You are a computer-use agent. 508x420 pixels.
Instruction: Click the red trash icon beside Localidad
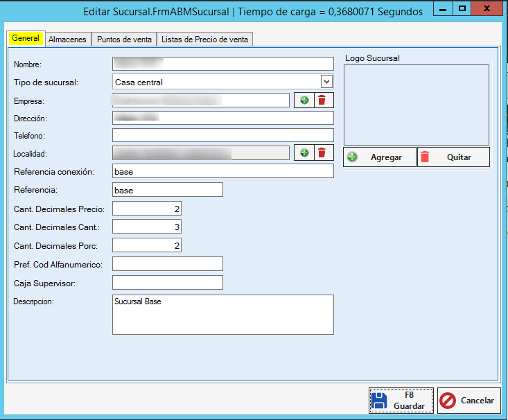point(322,153)
